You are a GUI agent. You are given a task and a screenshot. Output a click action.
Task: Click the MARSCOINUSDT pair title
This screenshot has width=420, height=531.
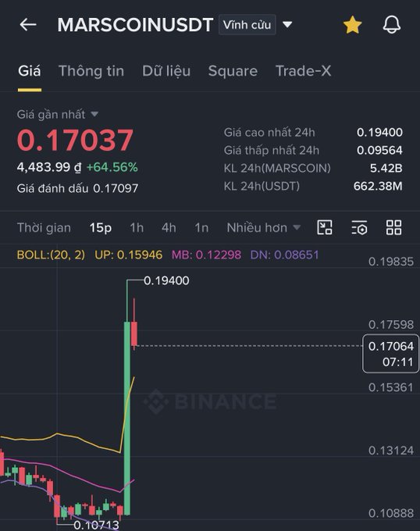pos(135,25)
